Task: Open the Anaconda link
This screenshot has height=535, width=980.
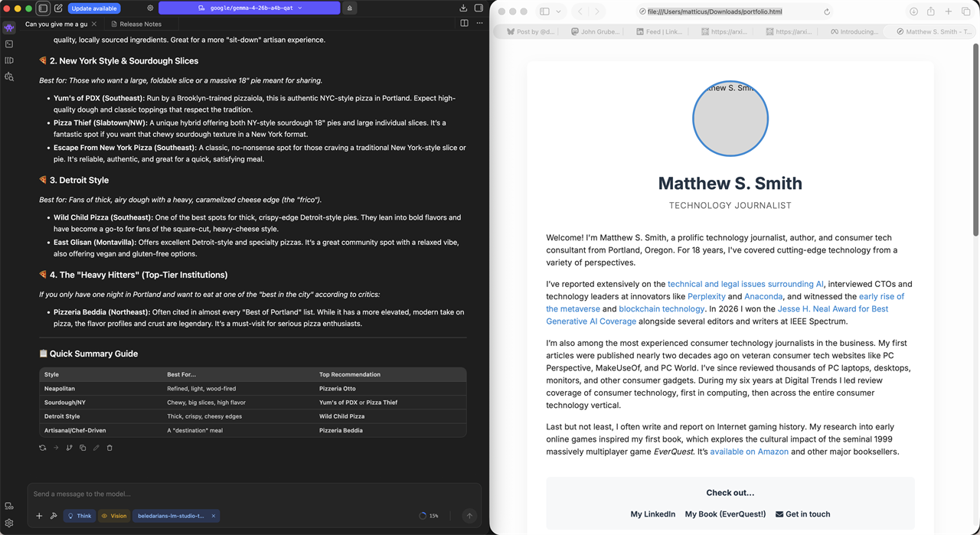Action: click(x=763, y=296)
